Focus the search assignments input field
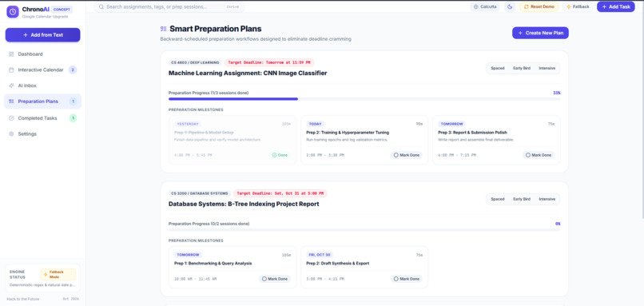Viewport: 644px width, 306px height. [x=169, y=7]
